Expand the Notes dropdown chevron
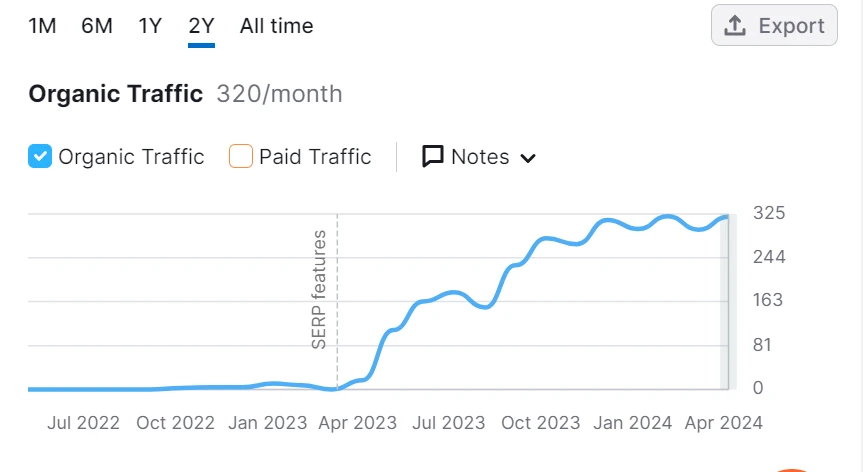The height and width of the screenshot is (472, 863). tap(528, 158)
